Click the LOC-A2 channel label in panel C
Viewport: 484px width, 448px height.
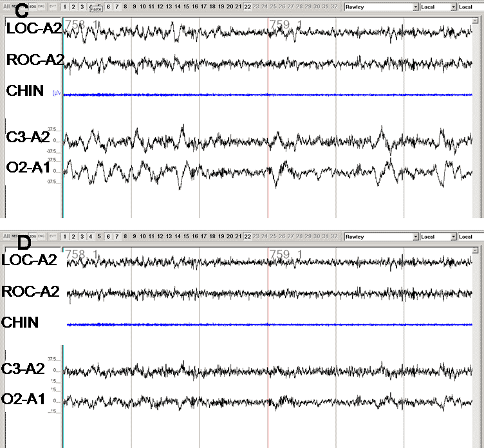[35, 28]
